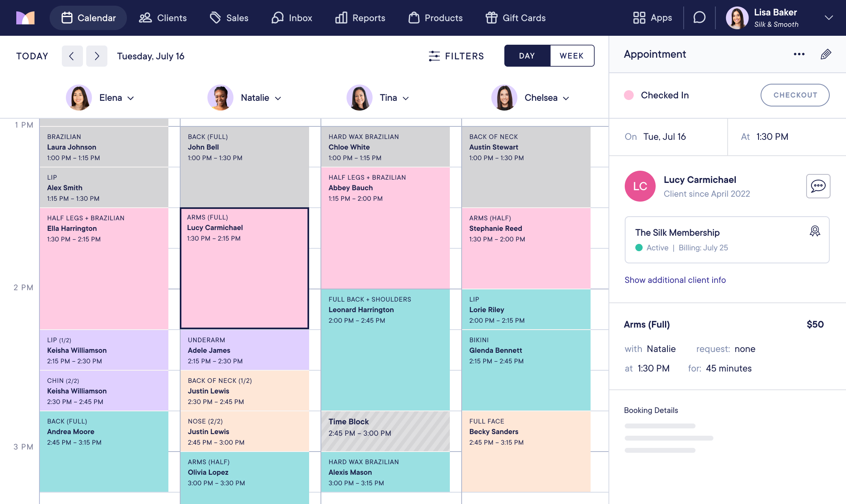
Task: Show additional client info link
Action: coord(675,280)
